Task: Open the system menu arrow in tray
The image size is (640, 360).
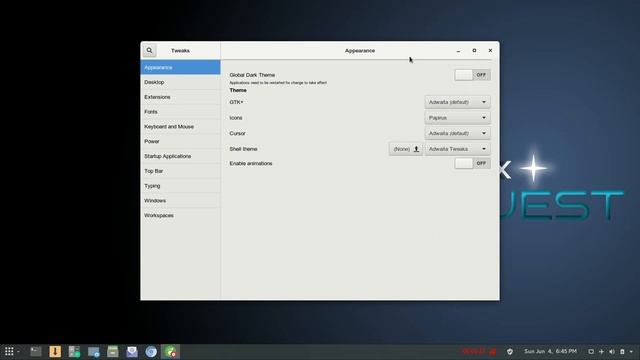Action: [631, 351]
